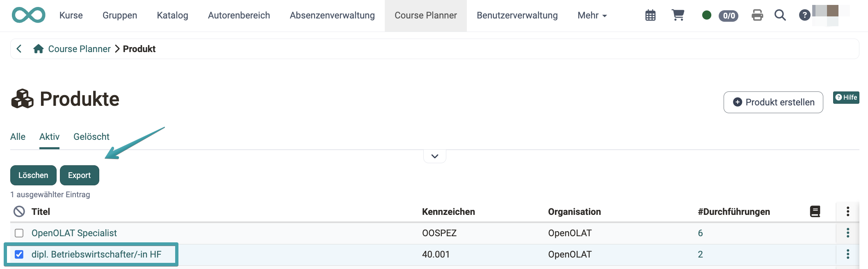
Task: Check the OpenOLAT Specialist checkbox
Action: pyautogui.click(x=19, y=233)
